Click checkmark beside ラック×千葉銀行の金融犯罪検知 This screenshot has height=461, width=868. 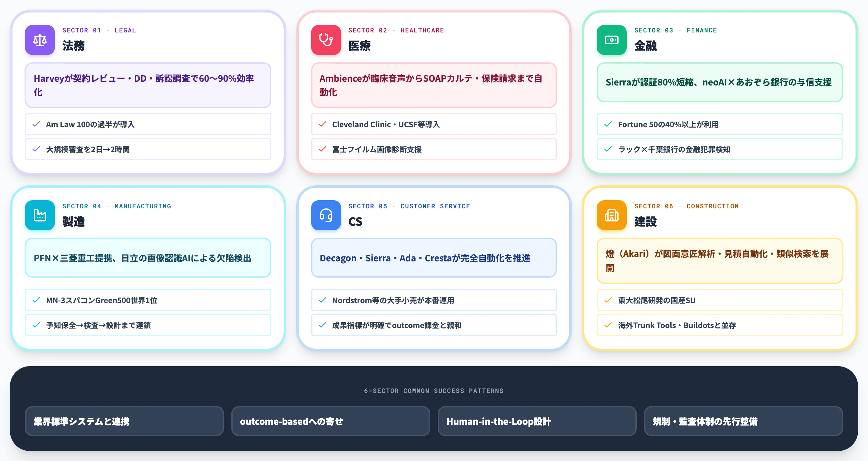point(608,149)
